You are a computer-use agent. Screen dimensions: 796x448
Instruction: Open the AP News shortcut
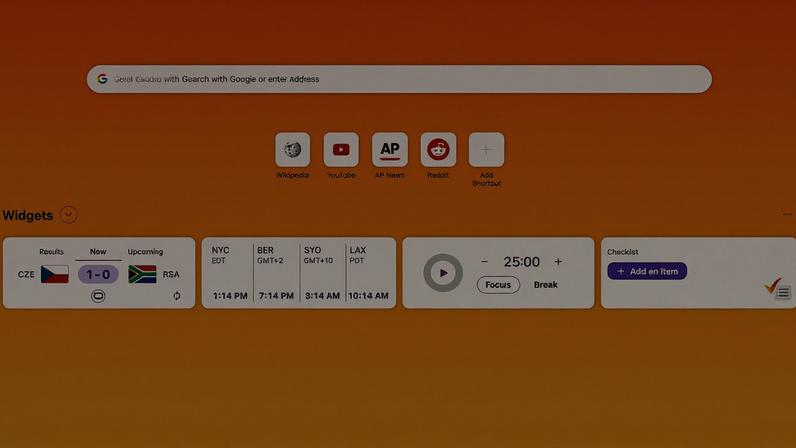tap(390, 150)
